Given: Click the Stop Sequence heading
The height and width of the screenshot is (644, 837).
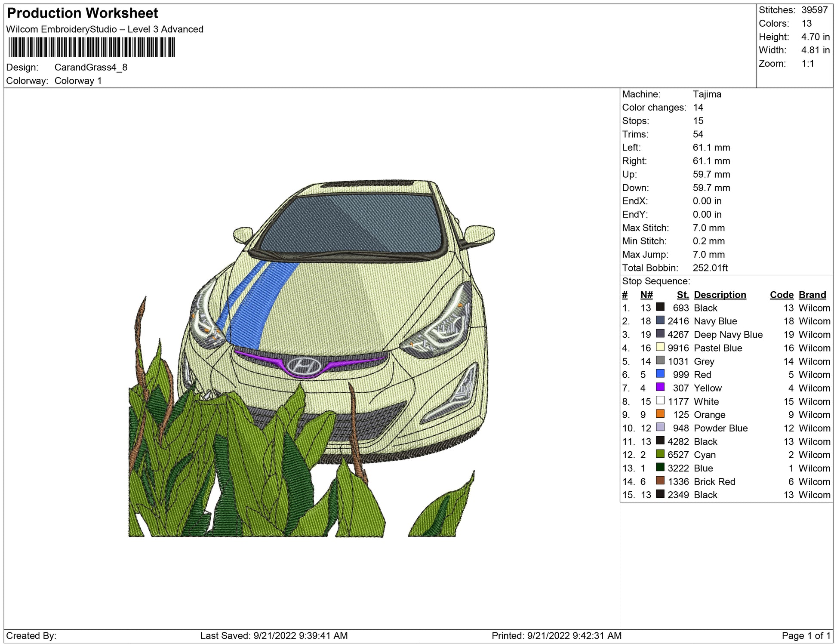Looking at the screenshot, I should pos(656,281).
